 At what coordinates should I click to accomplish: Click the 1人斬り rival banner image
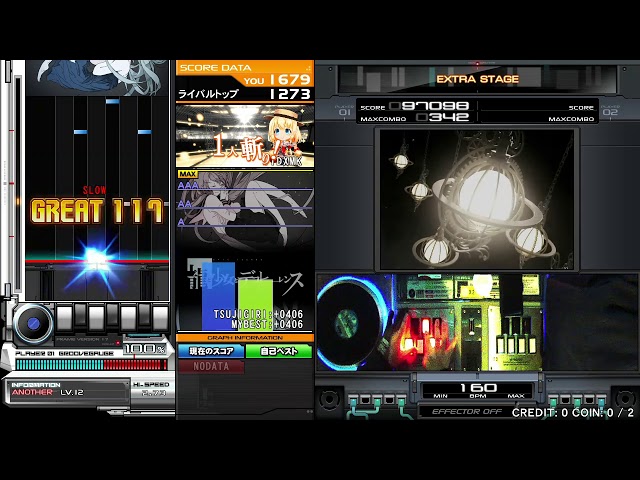[245, 136]
